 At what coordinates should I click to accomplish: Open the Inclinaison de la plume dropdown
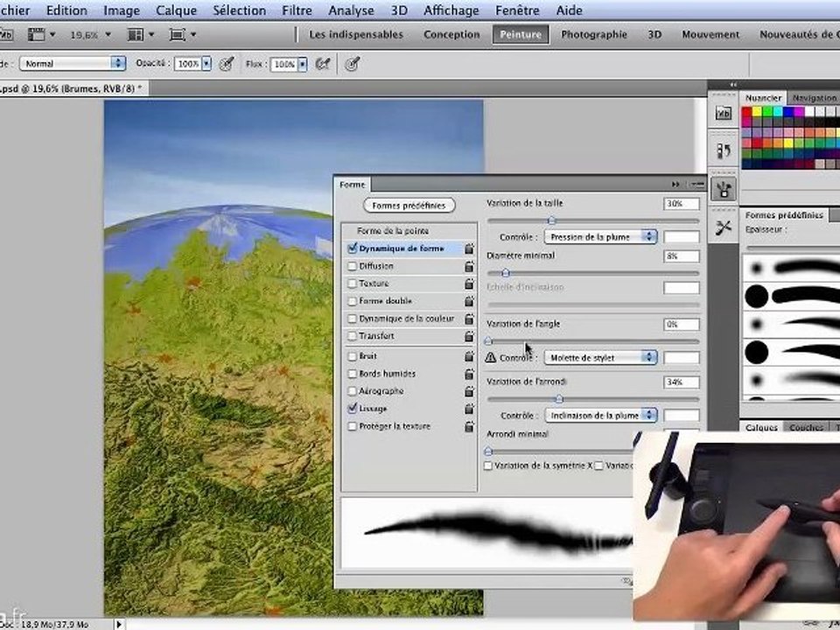point(600,415)
